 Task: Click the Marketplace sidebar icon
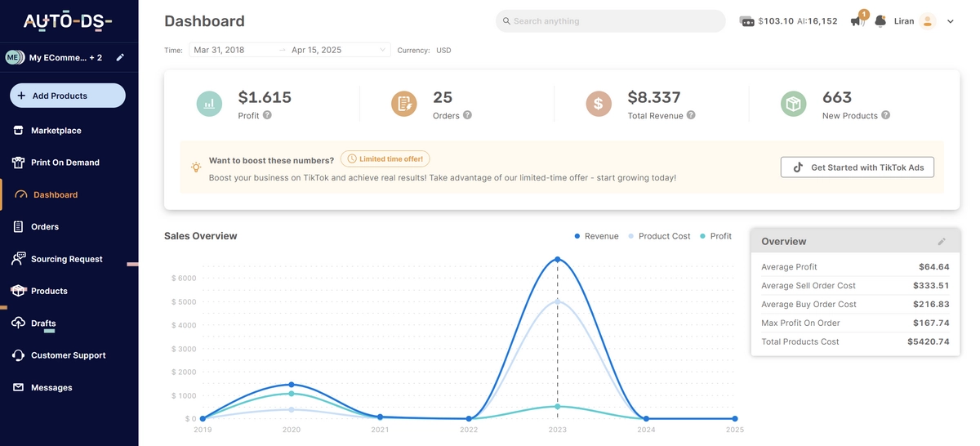pos(18,130)
